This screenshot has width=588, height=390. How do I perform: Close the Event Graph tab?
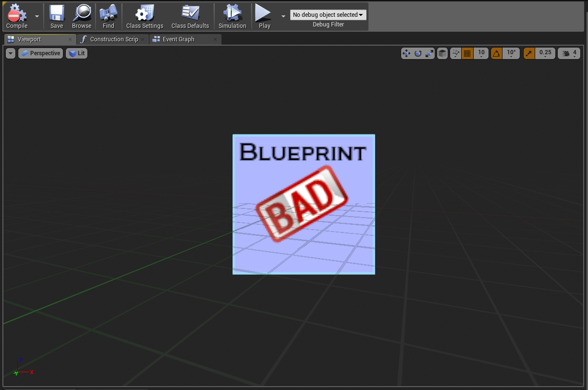click(x=215, y=39)
